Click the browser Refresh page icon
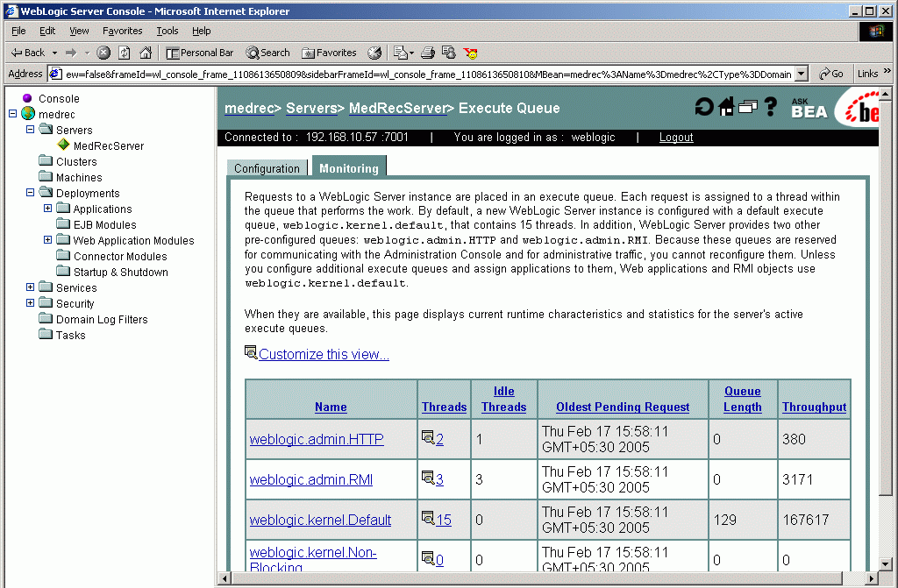The width and height of the screenshot is (898, 588). [x=125, y=53]
